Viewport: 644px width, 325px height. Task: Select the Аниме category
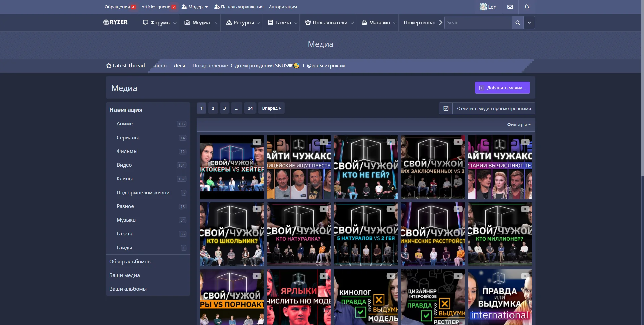coord(125,124)
